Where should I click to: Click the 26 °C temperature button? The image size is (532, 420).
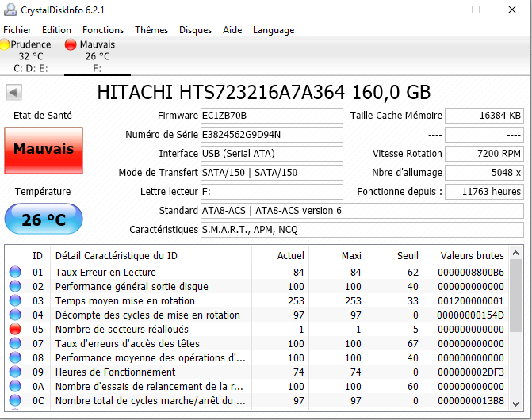click(44, 219)
